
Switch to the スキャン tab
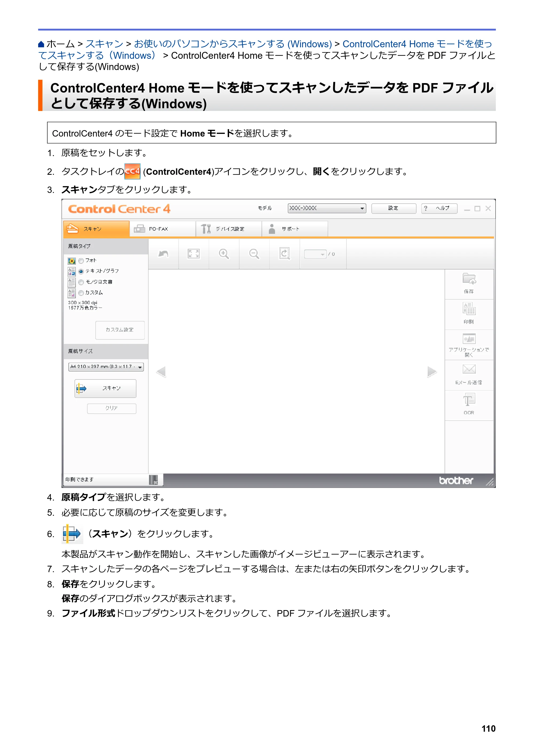(96, 229)
